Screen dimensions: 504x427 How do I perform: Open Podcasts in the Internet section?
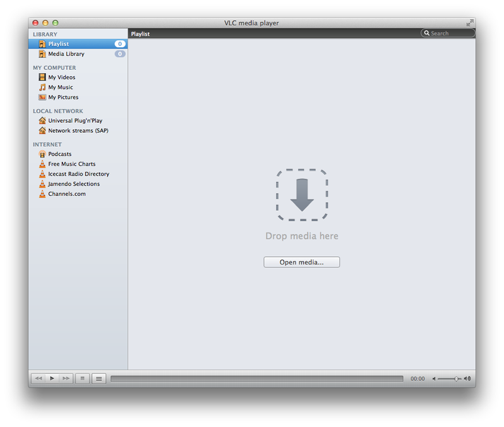click(77, 154)
